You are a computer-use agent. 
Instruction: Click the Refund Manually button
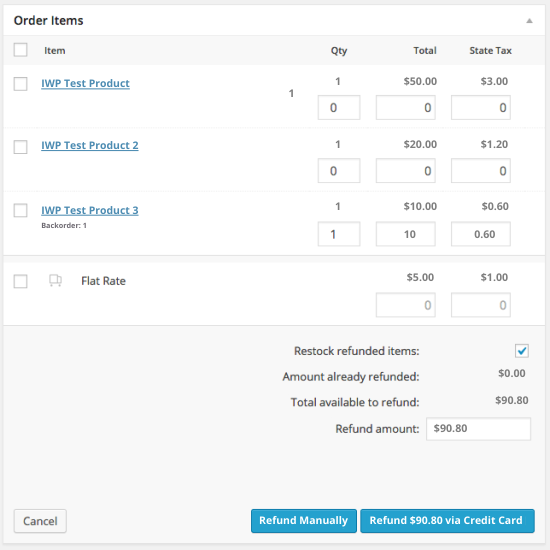304,521
